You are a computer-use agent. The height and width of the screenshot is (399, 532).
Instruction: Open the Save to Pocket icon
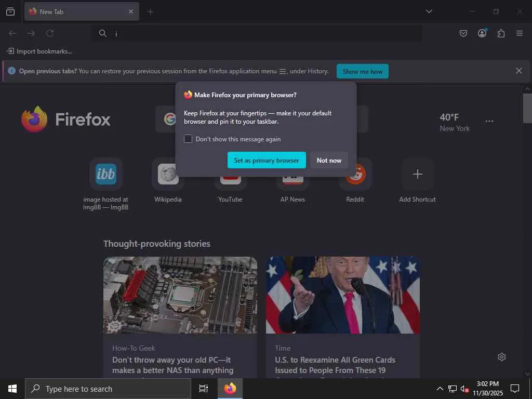[x=463, y=33]
